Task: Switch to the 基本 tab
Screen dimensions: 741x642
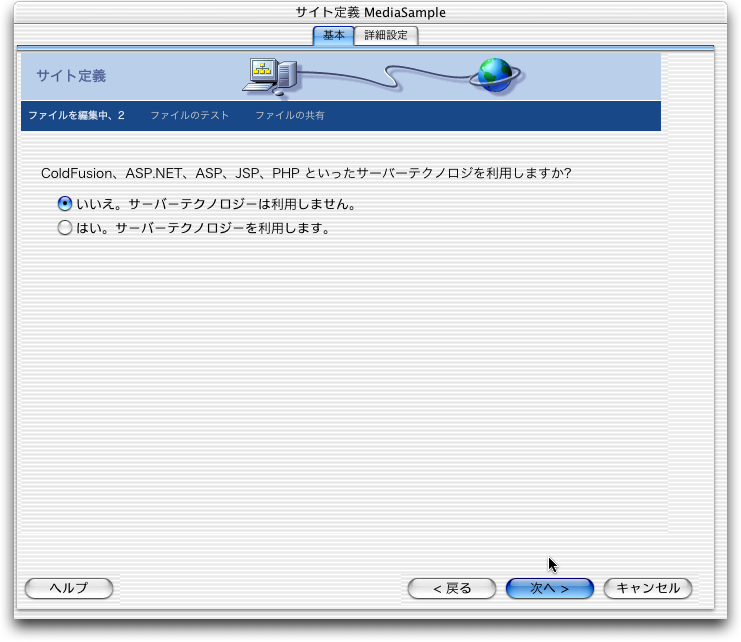Action: pos(333,35)
